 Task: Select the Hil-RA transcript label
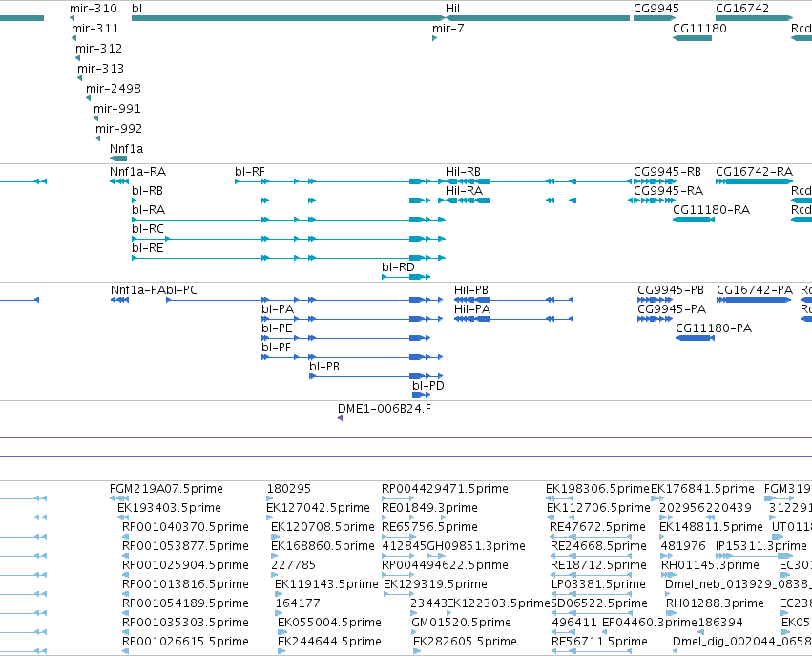464,191
